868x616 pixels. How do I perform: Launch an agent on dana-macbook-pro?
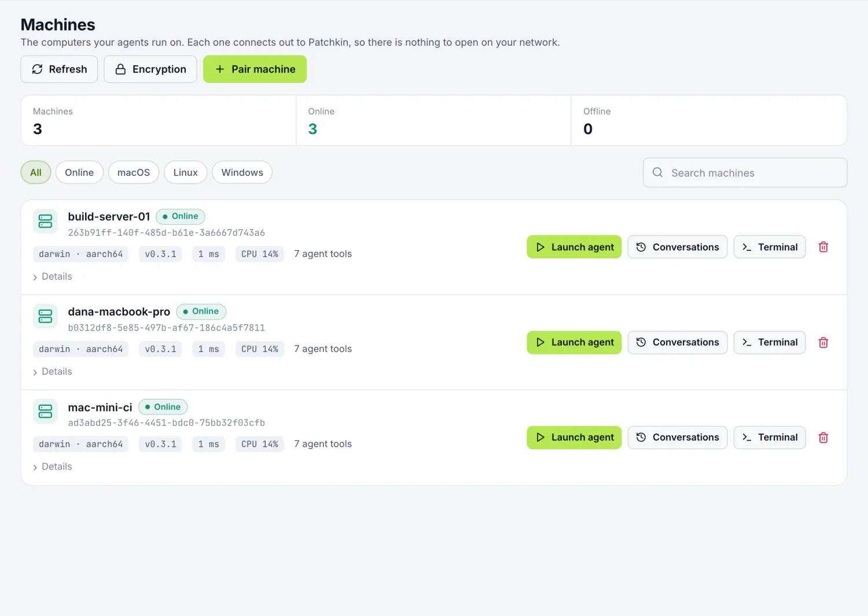click(574, 343)
